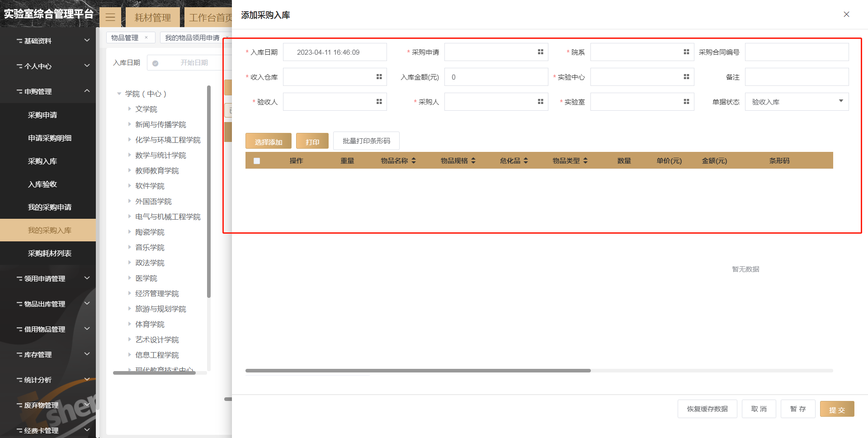Open picker icon in 验收人 field
This screenshot has height=438, width=868.
point(379,102)
